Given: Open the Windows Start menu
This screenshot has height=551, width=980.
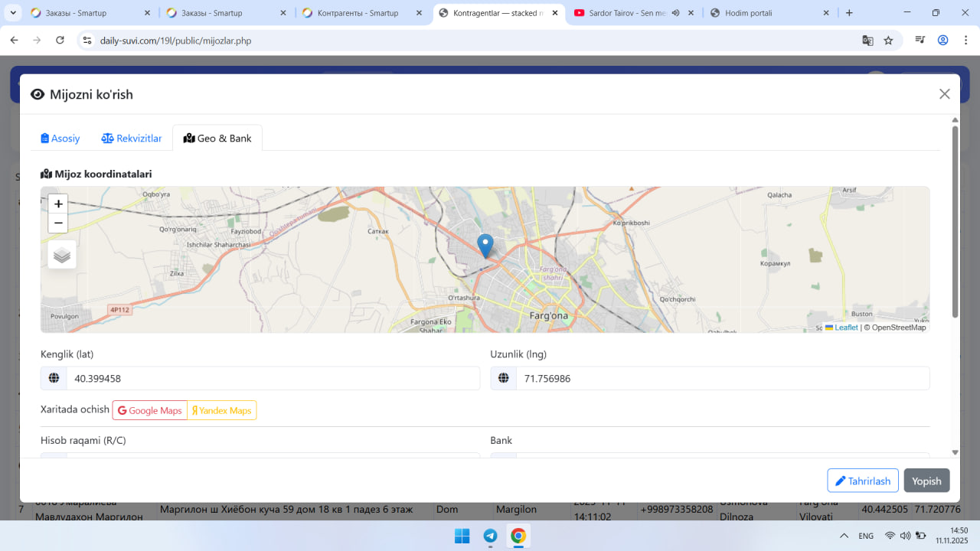Looking at the screenshot, I should [x=462, y=536].
